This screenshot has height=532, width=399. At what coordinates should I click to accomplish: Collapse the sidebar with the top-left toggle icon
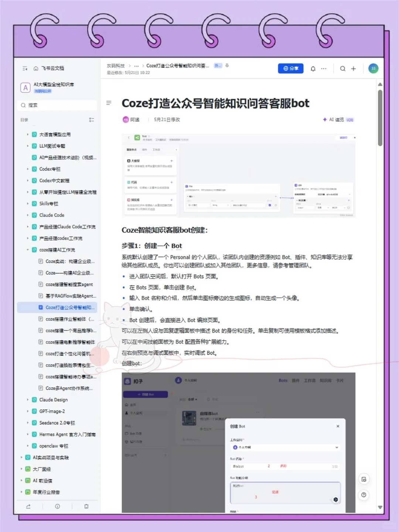pyautogui.click(x=25, y=68)
